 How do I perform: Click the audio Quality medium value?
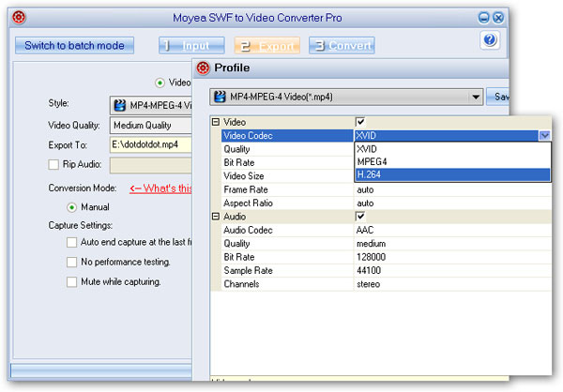click(371, 244)
